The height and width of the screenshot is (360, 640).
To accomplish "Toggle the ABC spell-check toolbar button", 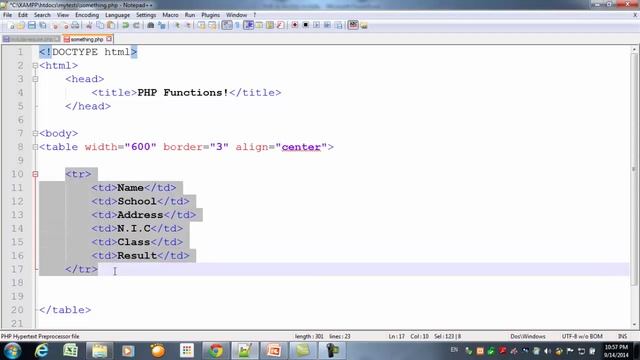I will [353, 25].
